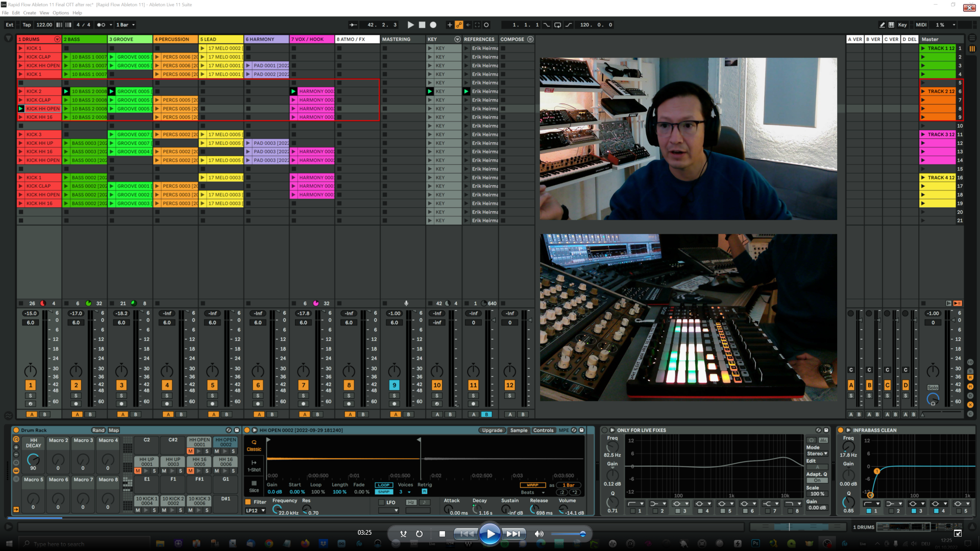
Task: Open the LP12 filter type dropdown
Action: tap(256, 511)
